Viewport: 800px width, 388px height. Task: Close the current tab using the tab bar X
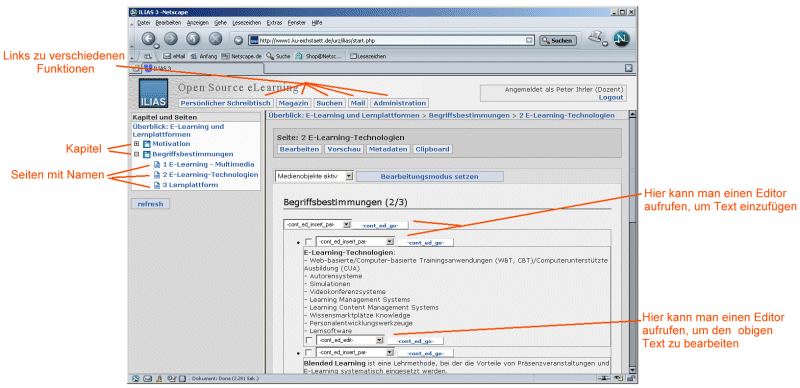click(629, 67)
